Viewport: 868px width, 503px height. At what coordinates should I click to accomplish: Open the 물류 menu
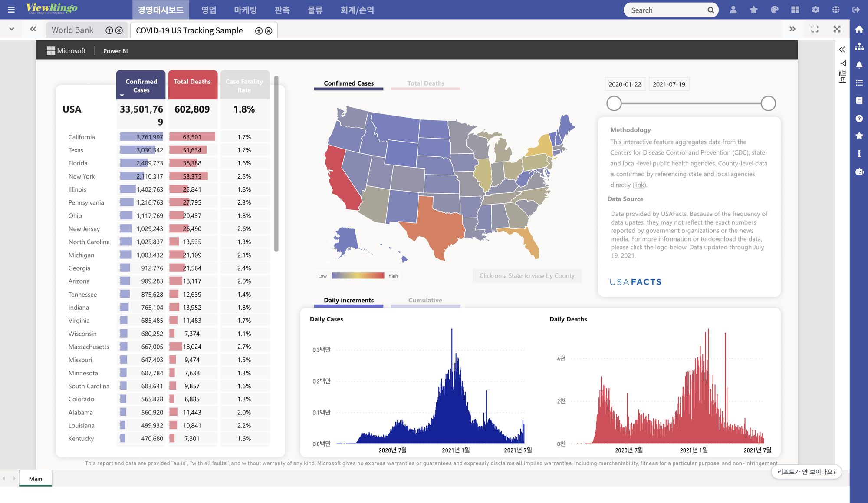coord(315,10)
